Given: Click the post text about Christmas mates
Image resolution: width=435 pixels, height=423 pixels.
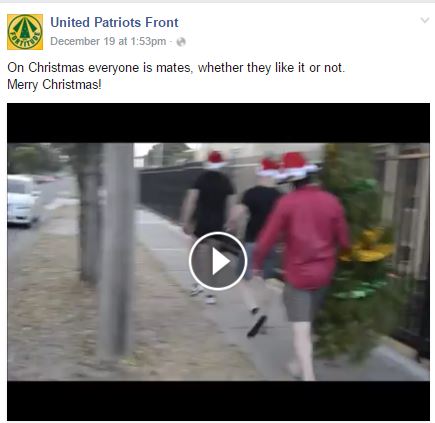Looking at the screenshot, I should tap(176, 68).
